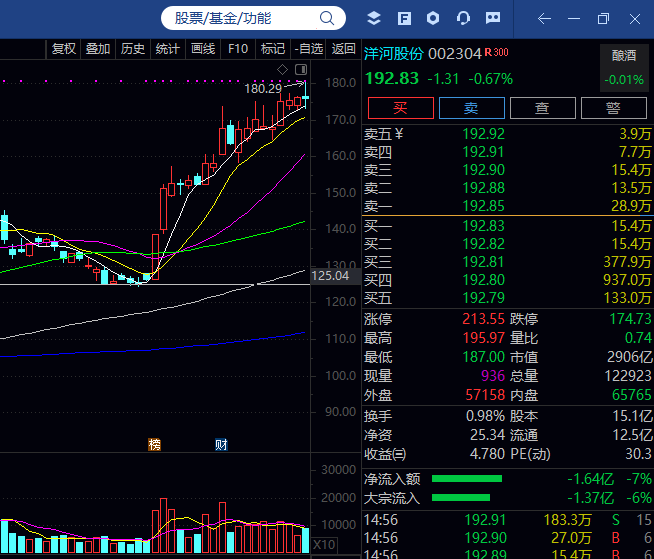The height and width of the screenshot is (559, 654).
Task: Click the 查 query button
Action: point(543,108)
